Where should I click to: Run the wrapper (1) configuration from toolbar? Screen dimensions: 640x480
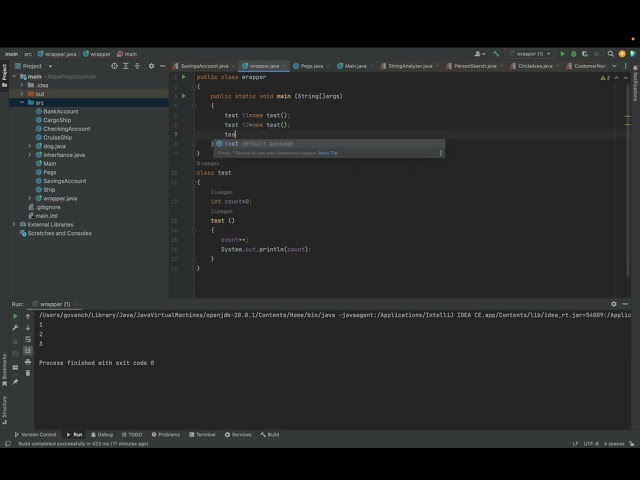point(562,54)
